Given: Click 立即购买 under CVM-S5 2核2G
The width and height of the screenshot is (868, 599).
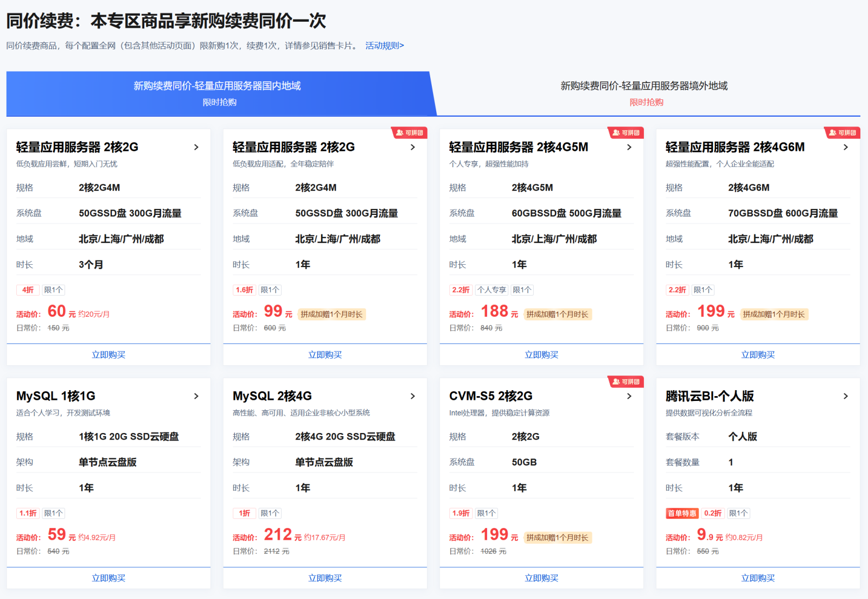Looking at the screenshot, I should click(541, 578).
